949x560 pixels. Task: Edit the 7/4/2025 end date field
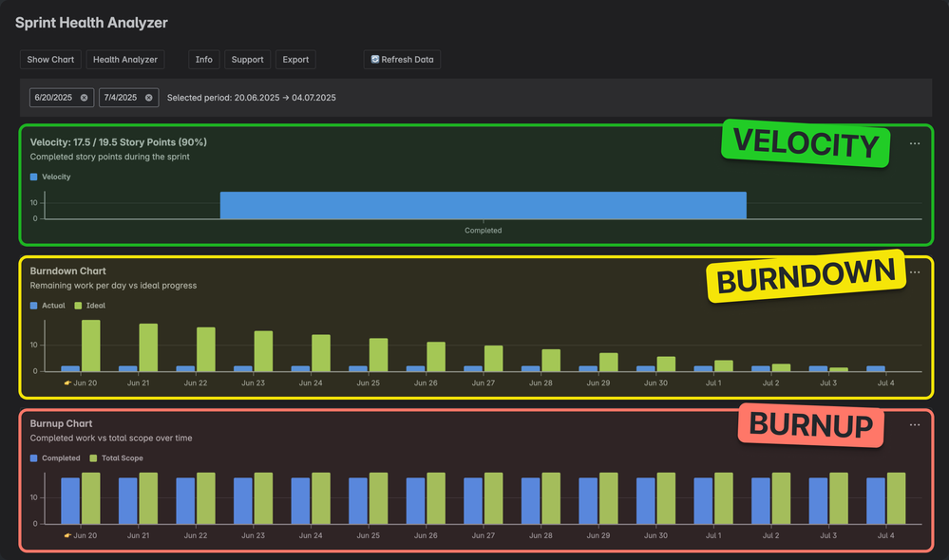(129, 98)
